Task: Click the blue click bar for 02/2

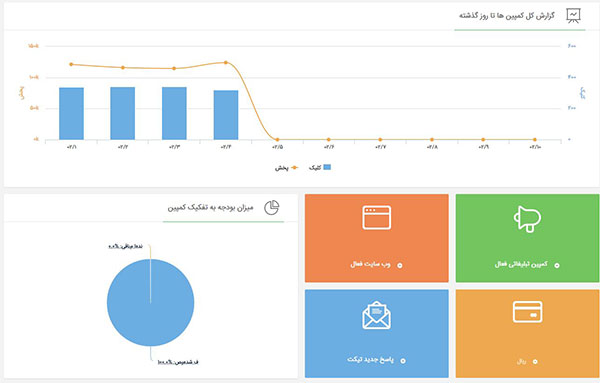Action: point(122,113)
